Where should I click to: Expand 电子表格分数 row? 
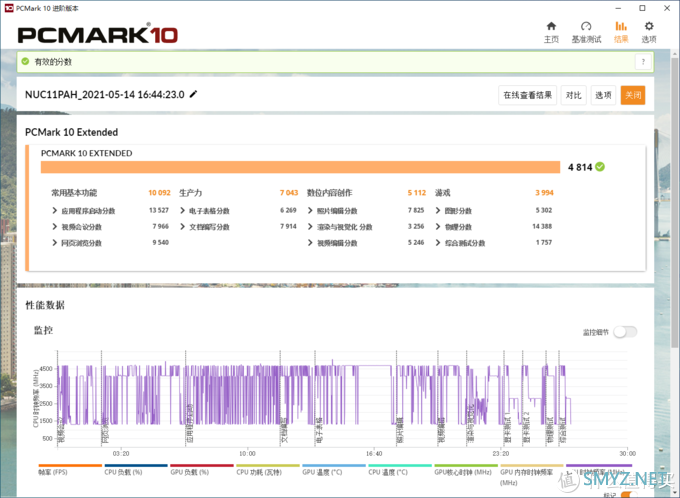182,210
